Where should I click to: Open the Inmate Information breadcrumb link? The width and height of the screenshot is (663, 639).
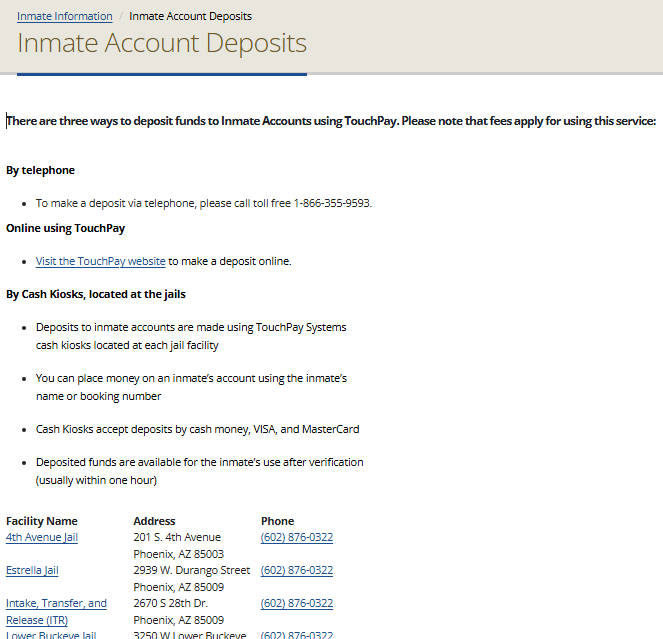tap(64, 16)
